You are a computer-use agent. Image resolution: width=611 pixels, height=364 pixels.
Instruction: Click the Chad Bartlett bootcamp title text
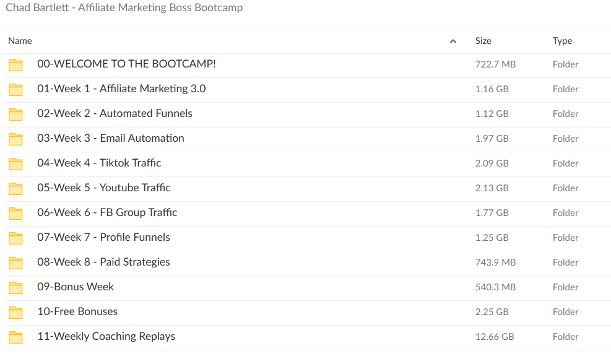pyautogui.click(x=123, y=8)
